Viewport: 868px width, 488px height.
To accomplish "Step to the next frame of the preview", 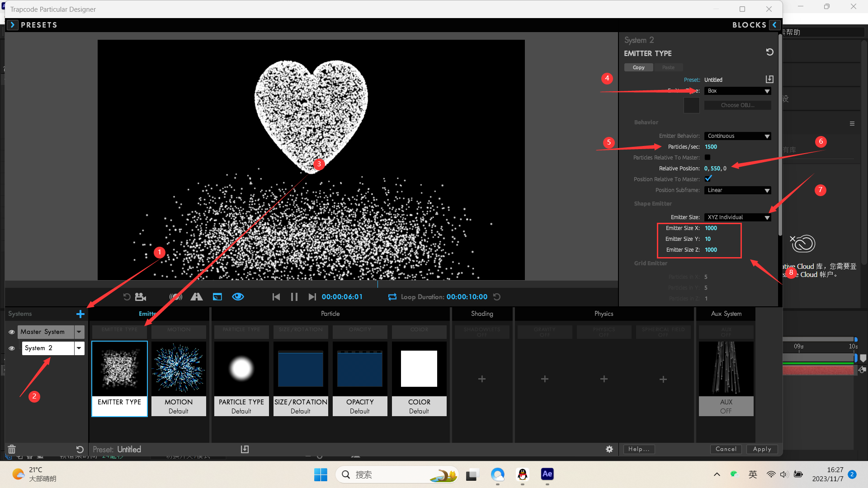I will coord(312,297).
